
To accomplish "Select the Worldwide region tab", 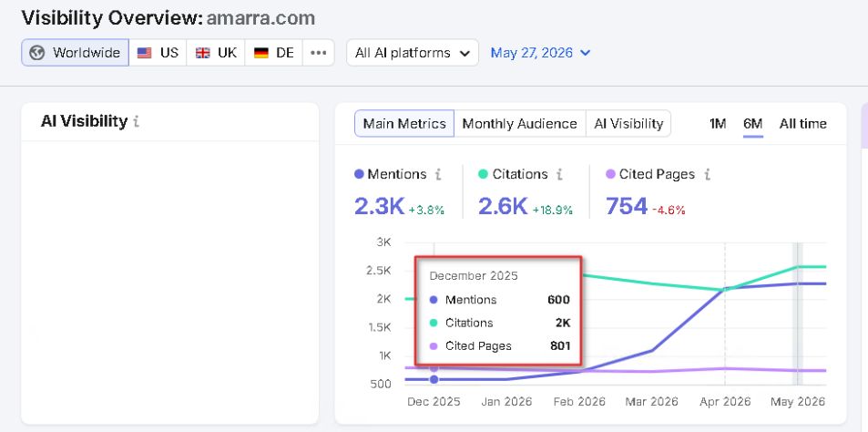I will pos(76,53).
